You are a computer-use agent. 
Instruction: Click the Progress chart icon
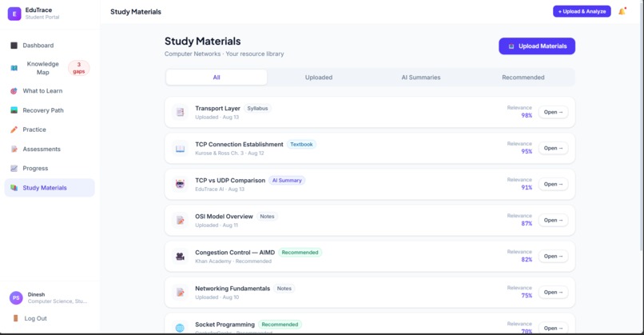point(14,168)
